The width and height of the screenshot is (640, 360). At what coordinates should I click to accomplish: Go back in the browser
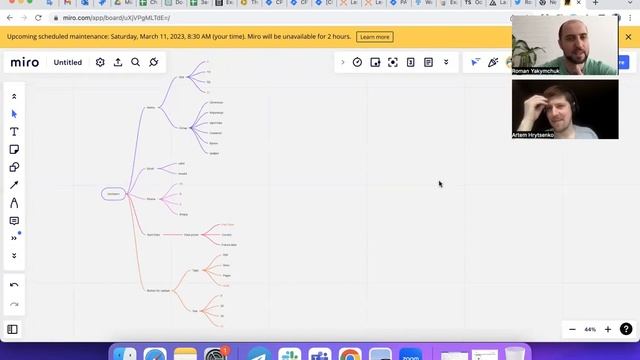[10, 18]
